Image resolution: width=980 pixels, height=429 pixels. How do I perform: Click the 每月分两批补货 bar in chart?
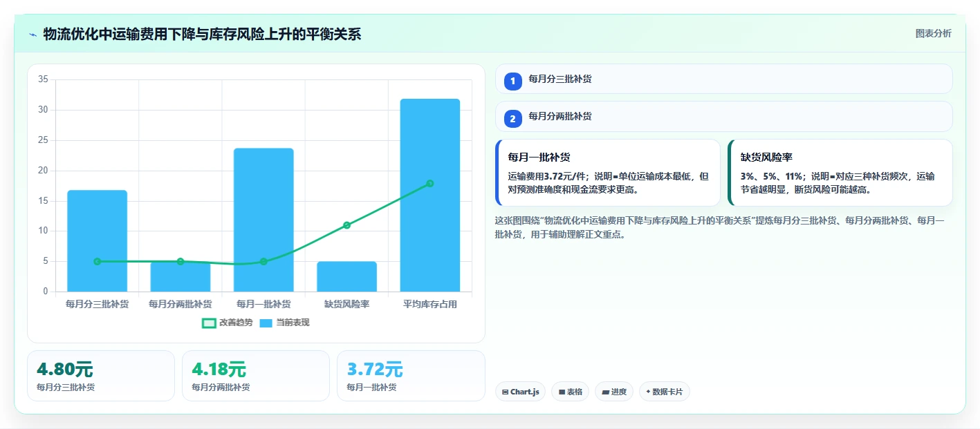tap(181, 276)
